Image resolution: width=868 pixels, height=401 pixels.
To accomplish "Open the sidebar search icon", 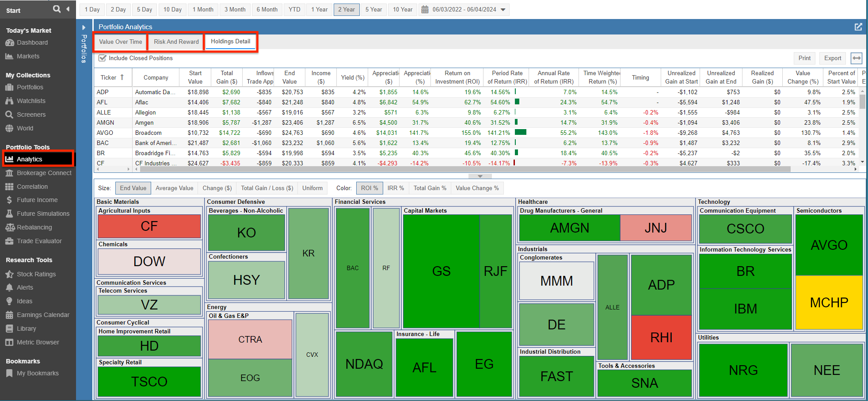I will pos(57,9).
